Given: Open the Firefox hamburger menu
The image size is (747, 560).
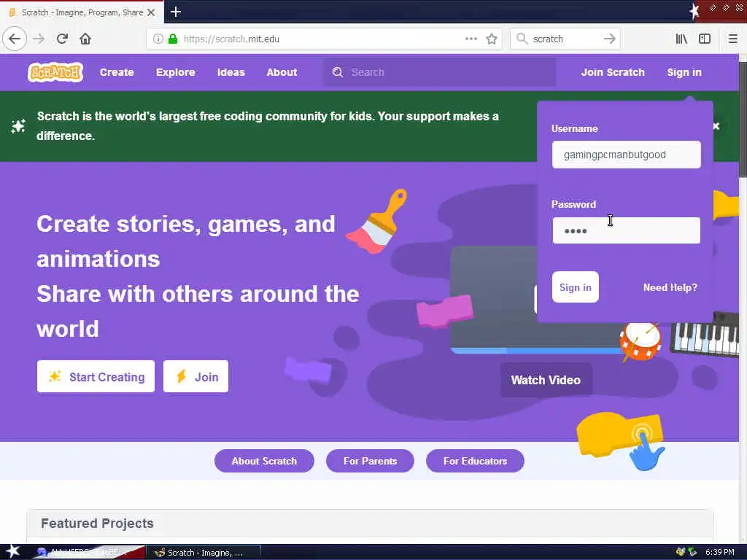Looking at the screenshot, I should [x=732, y=39].
